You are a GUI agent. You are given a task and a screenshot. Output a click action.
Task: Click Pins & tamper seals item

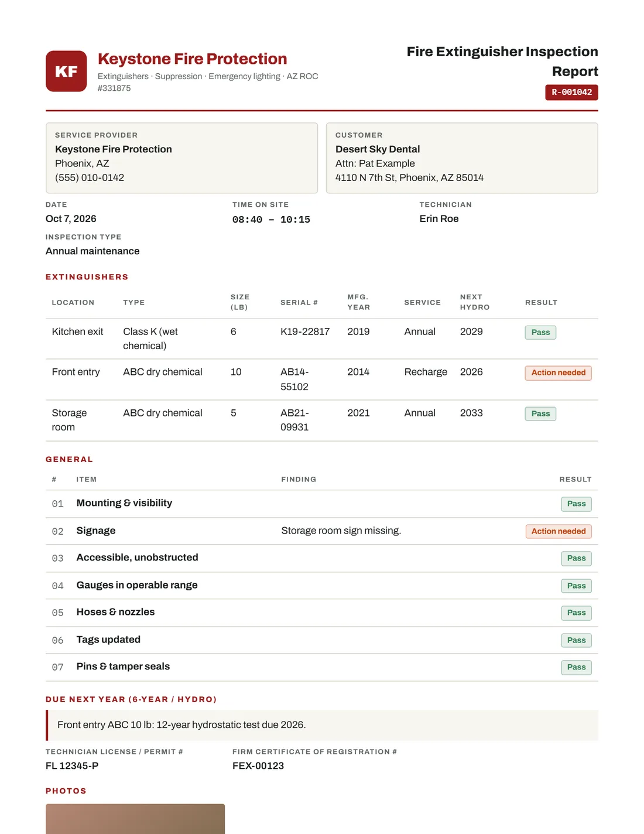tap(123, 666)
